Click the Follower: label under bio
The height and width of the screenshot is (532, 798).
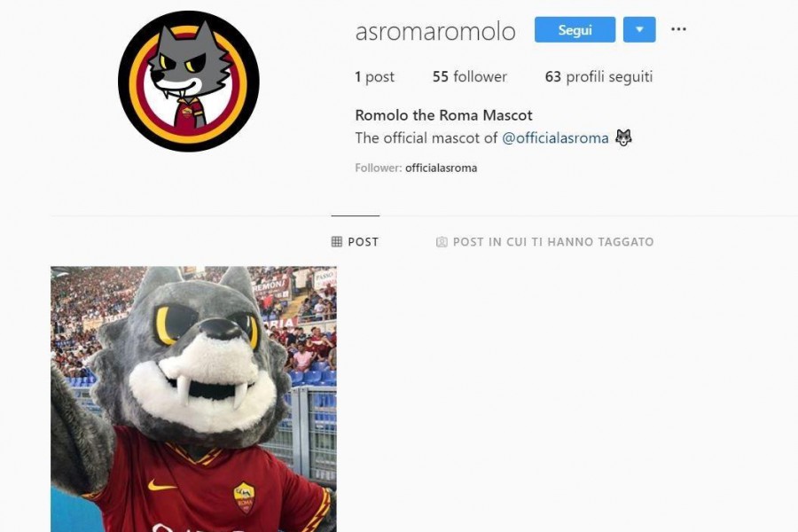coord(378,168)
